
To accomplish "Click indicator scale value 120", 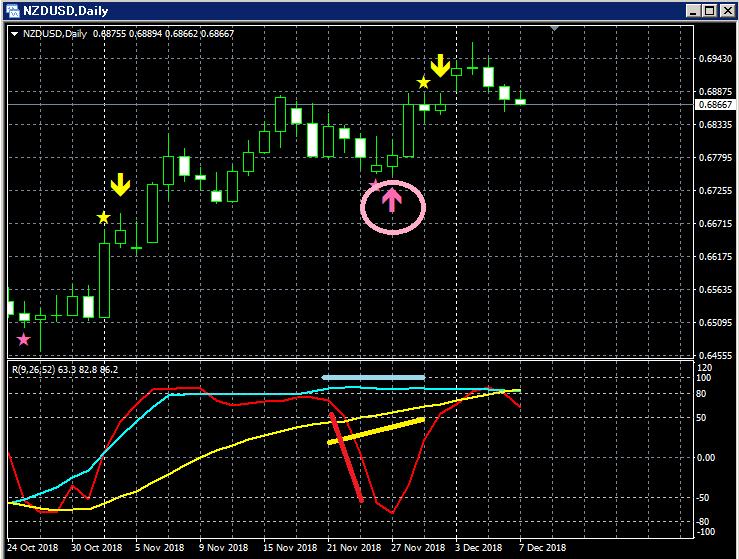I will point(704,368).
